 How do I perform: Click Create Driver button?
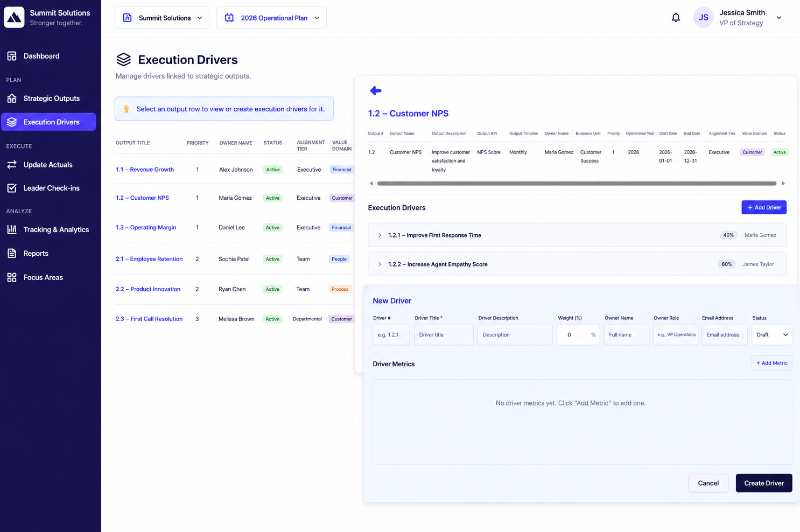point(763,483)
